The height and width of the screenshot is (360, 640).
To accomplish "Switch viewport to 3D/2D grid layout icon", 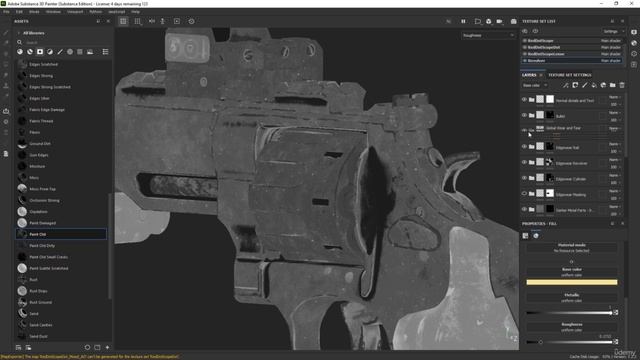I will (x=123, y=21).
